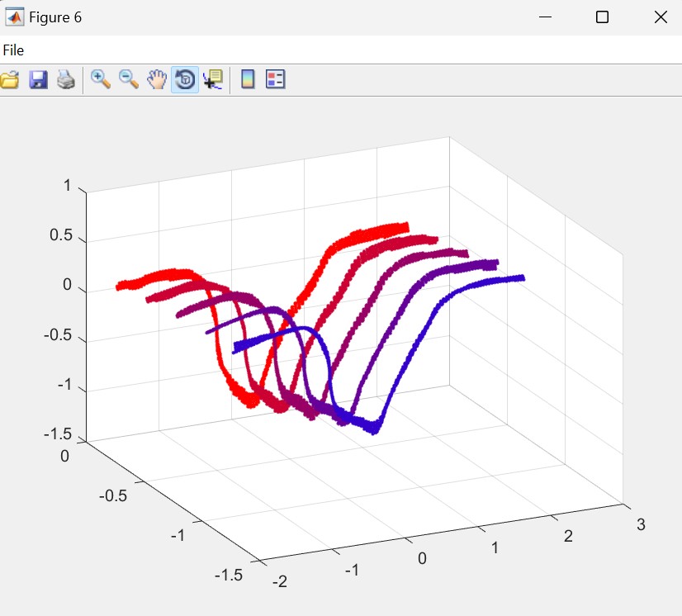682x616 pixels.
Task: Click the blue curve at its lowest point
Action: [x=374, y=428]
